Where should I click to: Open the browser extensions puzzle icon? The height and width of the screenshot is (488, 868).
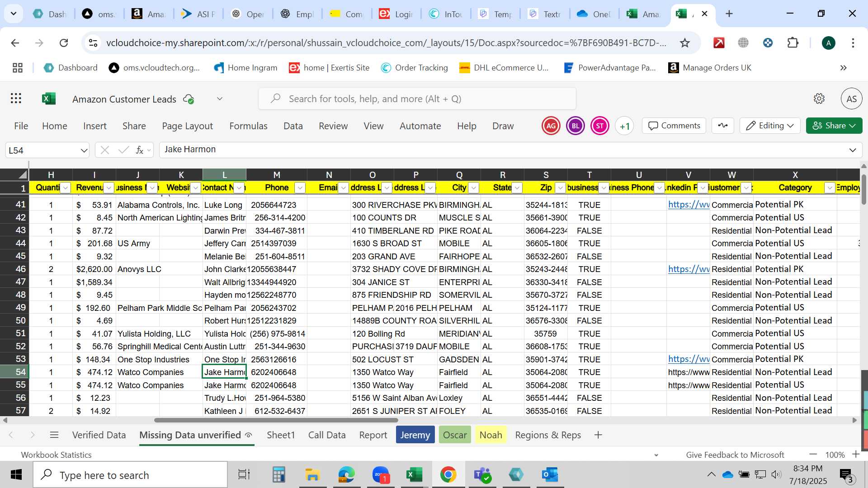pyautogui.click(x=793, y=43)
